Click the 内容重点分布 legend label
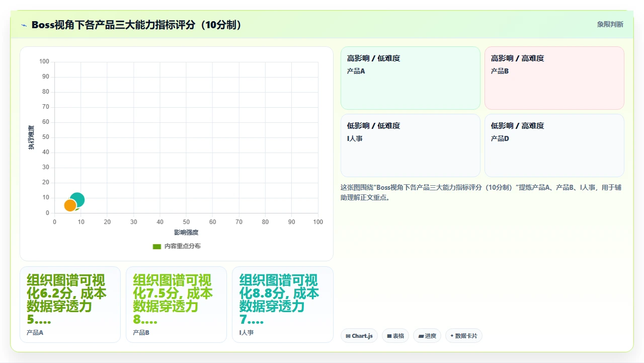The width and height of the screenshot is (644, 363). pos(183,246)
